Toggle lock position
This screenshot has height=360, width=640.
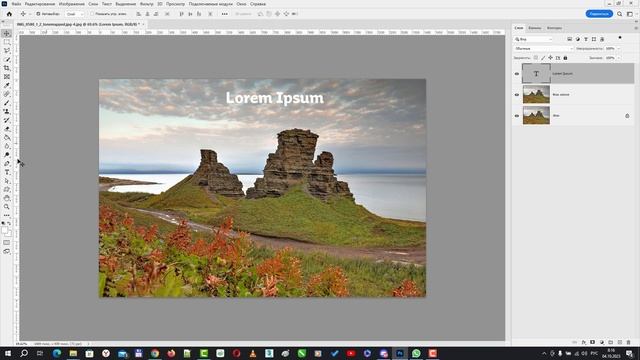coord(550,58)
